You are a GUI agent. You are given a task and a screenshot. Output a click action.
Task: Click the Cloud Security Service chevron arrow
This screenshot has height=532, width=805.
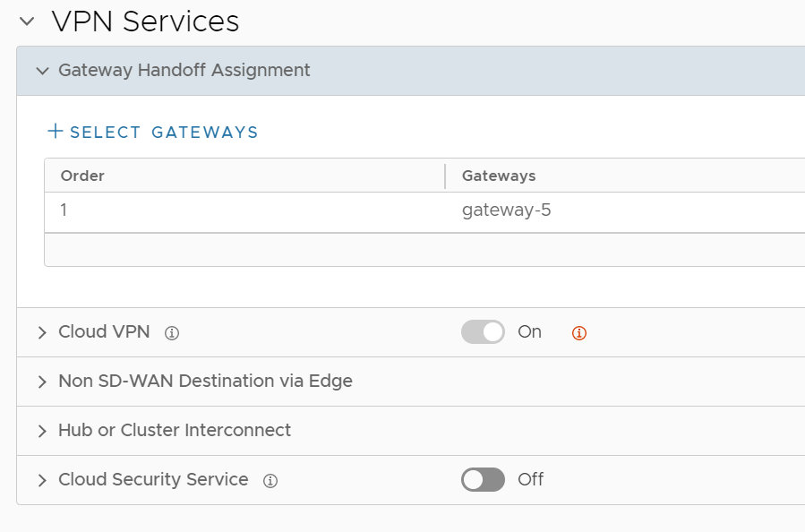pos(42,481)
